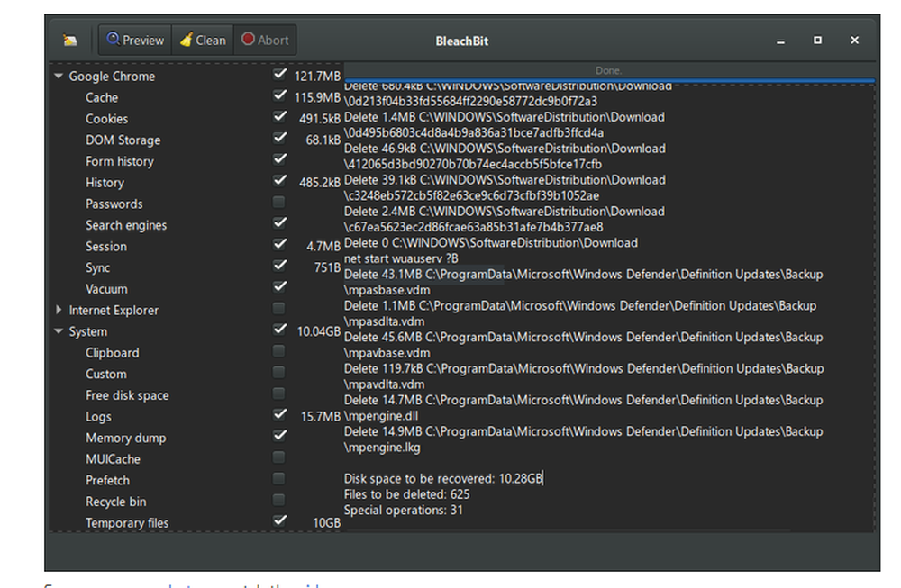Click the Clean button

coord(202,40)
